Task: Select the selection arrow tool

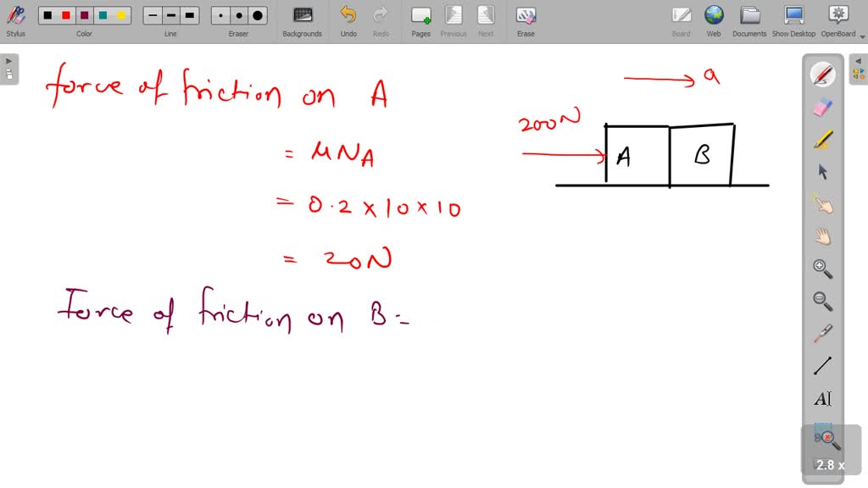Action: (822, 171)
